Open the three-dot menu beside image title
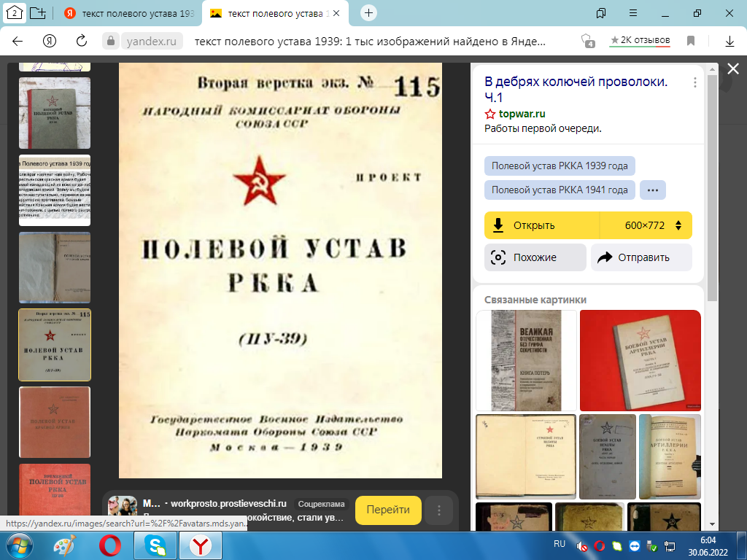This screenshot has height=560, width=747. pos(695,82)
